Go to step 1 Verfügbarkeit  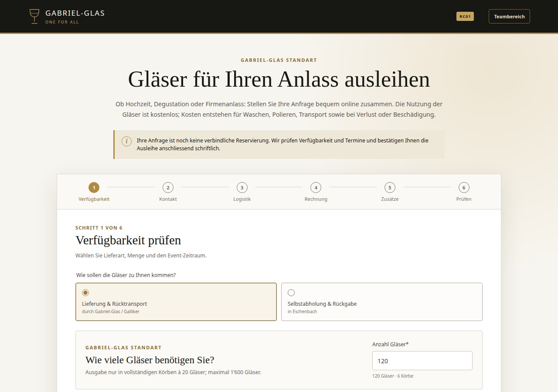(x=94, y=192)
